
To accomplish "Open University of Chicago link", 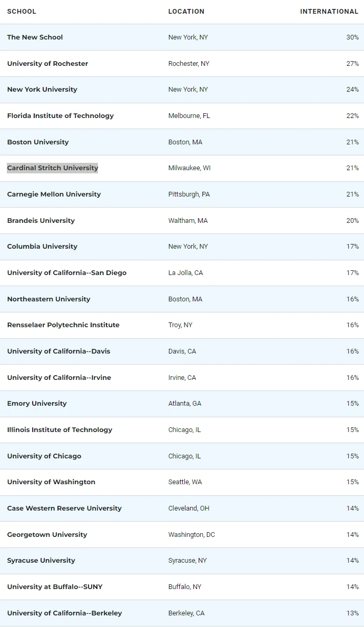I will point(44,456).
